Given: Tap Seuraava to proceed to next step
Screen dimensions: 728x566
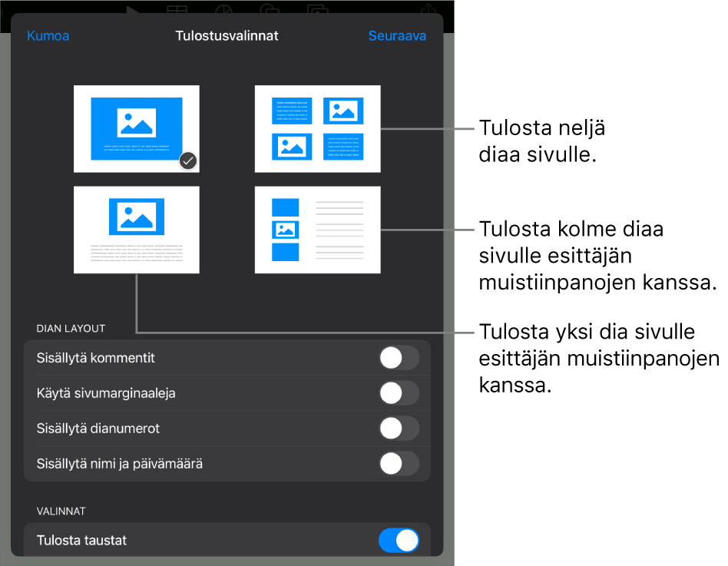Looking at the screenshot, I should tap(397, 36).
